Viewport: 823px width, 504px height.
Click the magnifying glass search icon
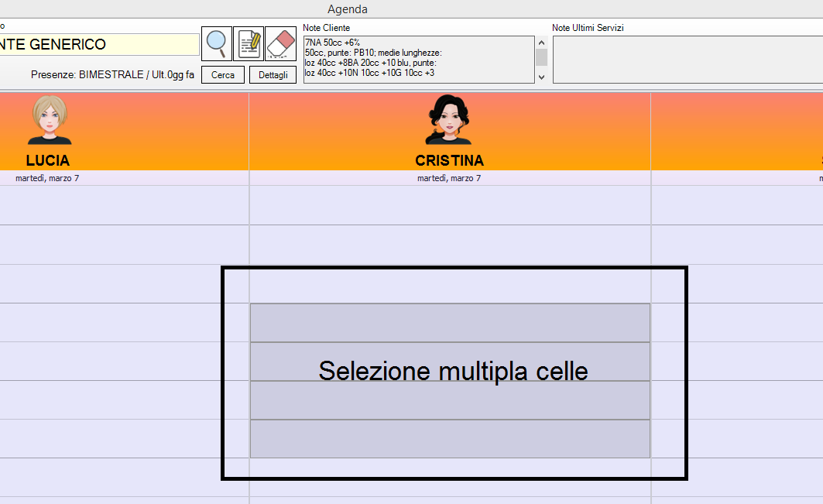click(x=217, y=44)
